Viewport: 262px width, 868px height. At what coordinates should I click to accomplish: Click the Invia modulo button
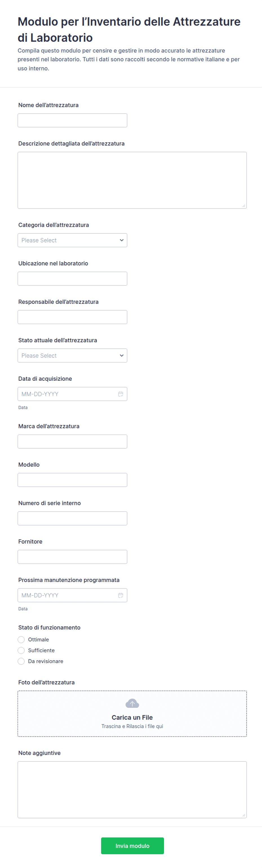pos(132,846)
